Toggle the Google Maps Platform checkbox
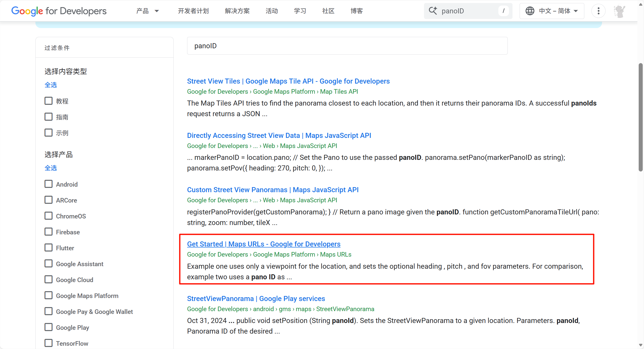This screenshot has width=644, height=349. coord(49,295)
